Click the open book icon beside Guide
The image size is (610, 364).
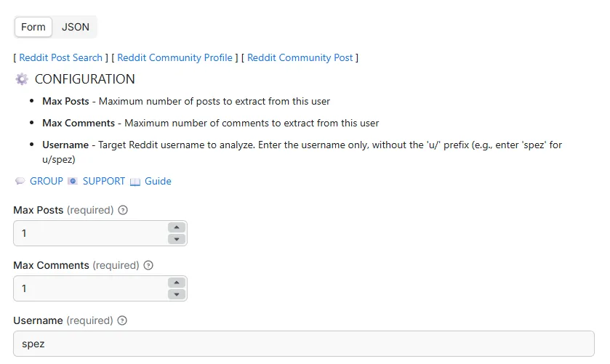coord(135,182)
